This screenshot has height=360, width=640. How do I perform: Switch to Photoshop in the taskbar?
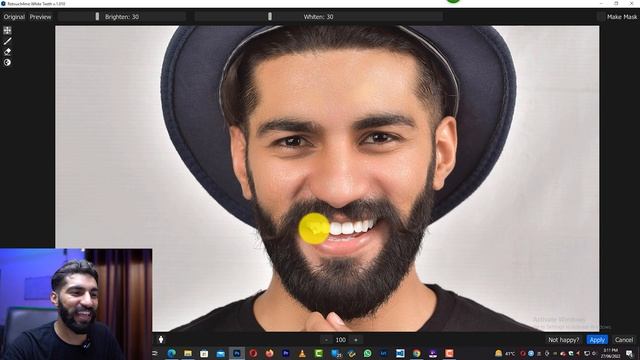click(x=237, y=353)
